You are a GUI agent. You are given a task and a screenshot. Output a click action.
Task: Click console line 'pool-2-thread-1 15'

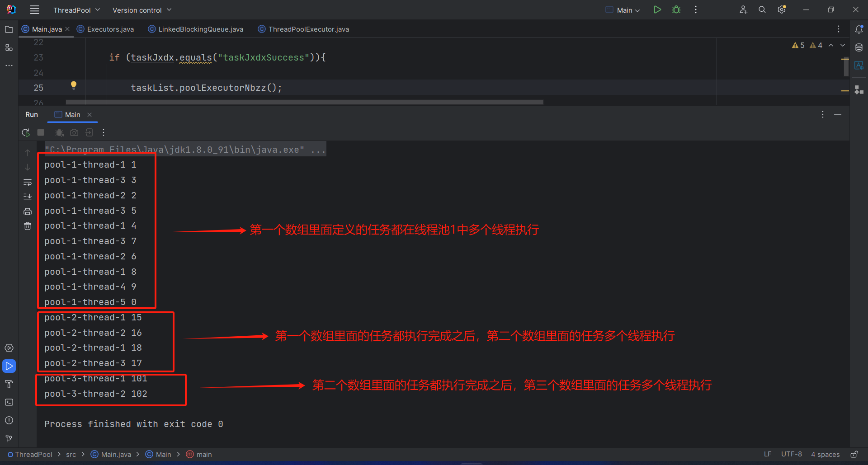(93, 317)
